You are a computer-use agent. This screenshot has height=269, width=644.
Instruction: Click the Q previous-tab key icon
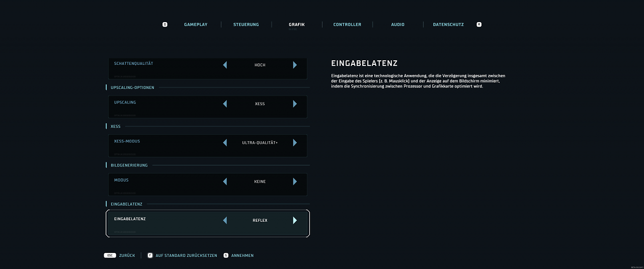point(165,24)
